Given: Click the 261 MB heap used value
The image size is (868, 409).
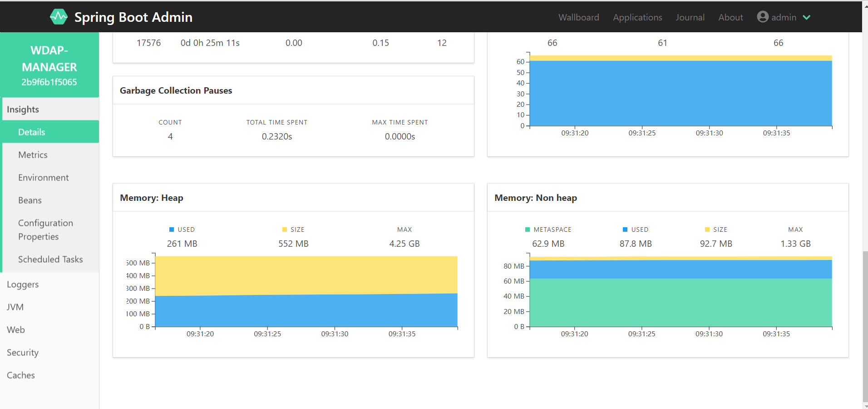Looking at the screenshot, I should pos(182,244).
